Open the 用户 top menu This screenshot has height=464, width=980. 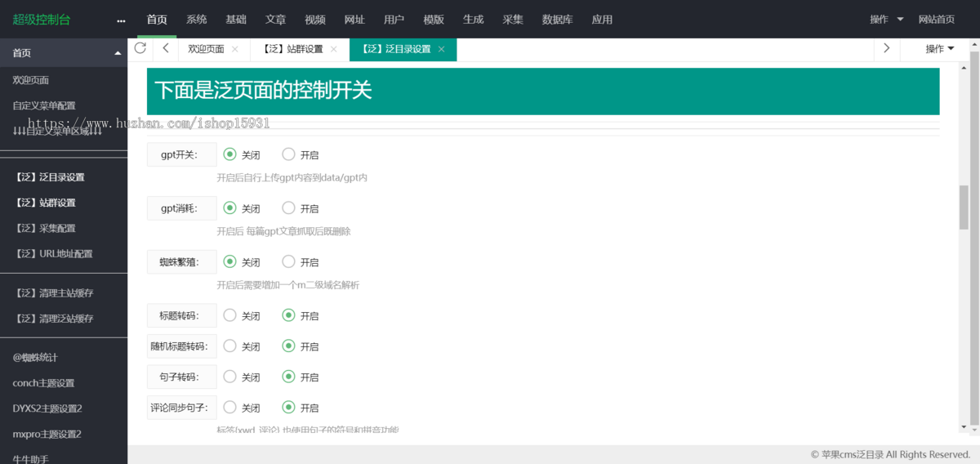pos(394,20)
